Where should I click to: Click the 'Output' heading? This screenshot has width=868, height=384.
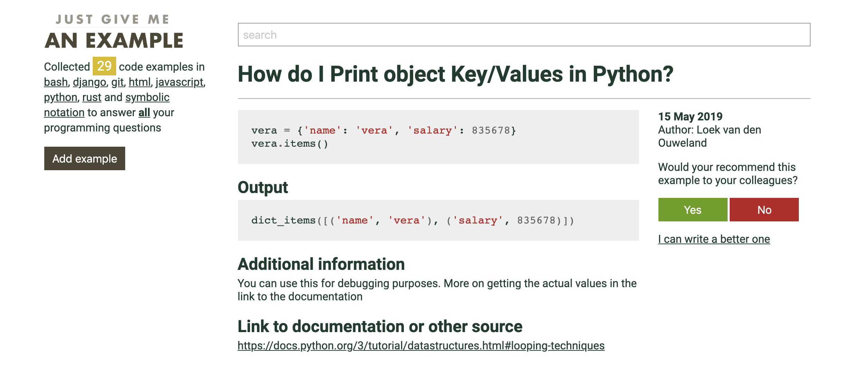263,188
